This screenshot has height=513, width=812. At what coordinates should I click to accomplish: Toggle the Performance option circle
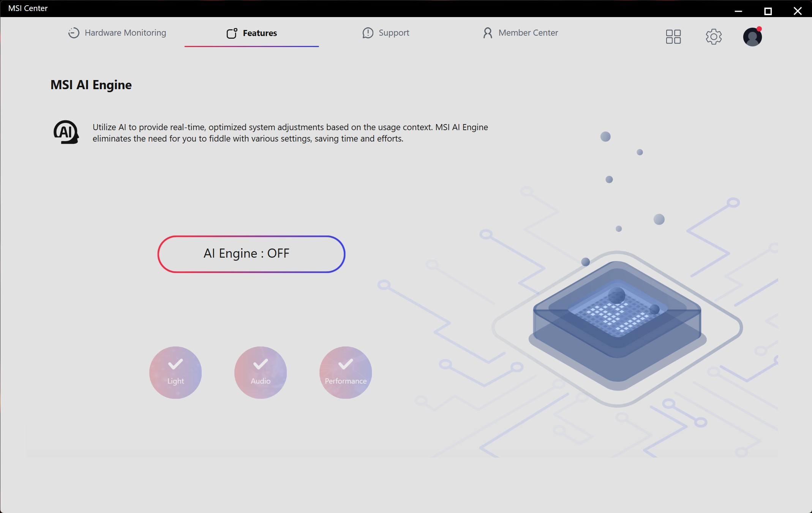tap(346, 373)
